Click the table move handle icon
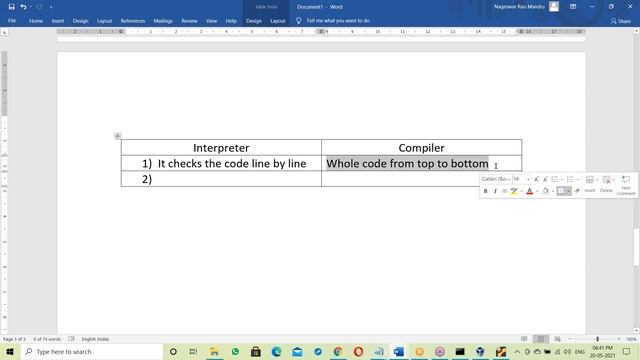640x360 pixels. coord(118,136)
